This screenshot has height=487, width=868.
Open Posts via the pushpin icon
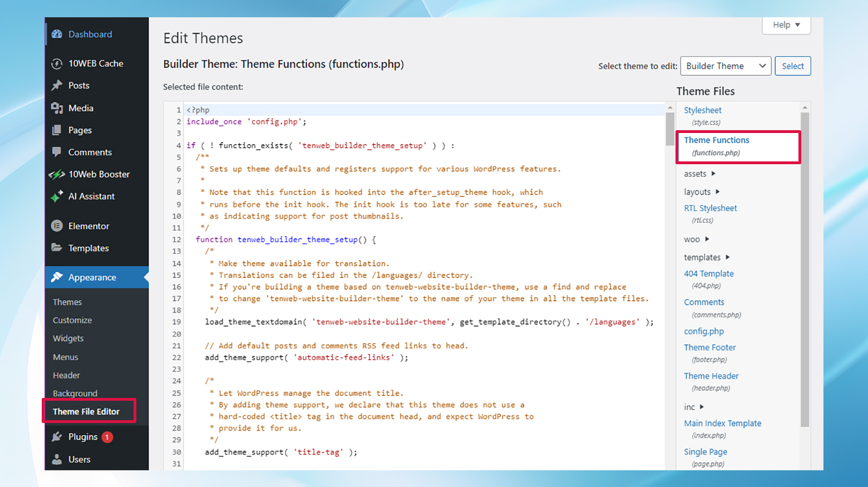pos(57,85)
